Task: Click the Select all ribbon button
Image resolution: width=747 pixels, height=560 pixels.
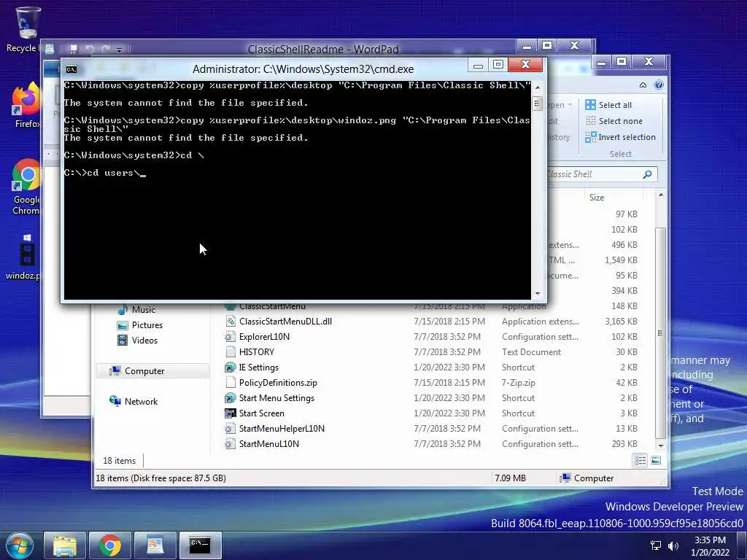Action: 608,105
